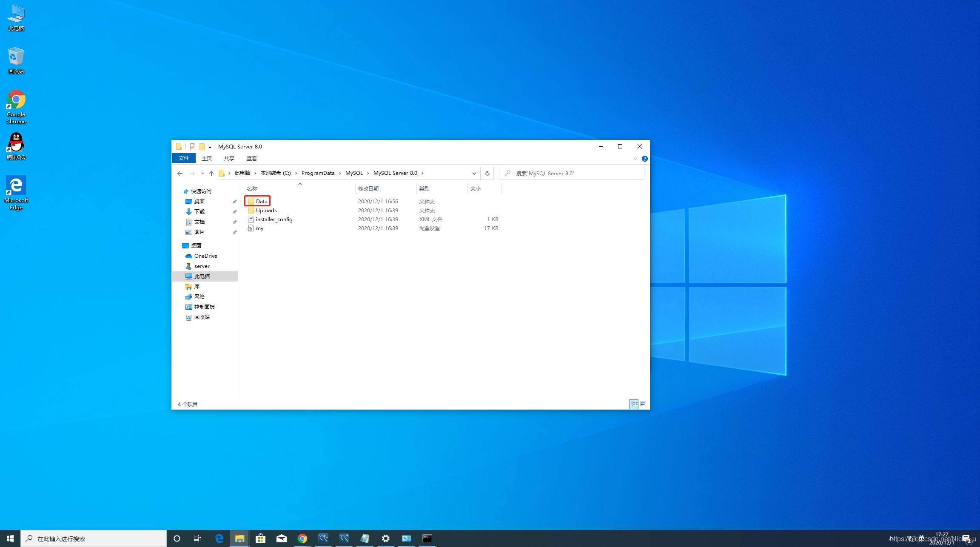The width and height of the screenshot is (980, 547).
Task: Click the MySQL Server 8.0 search box
Action: pos(574,173)
